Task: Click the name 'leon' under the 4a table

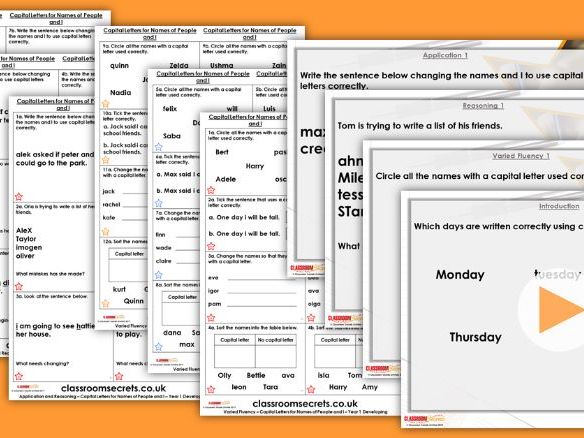Action: [x=239, y=387]
